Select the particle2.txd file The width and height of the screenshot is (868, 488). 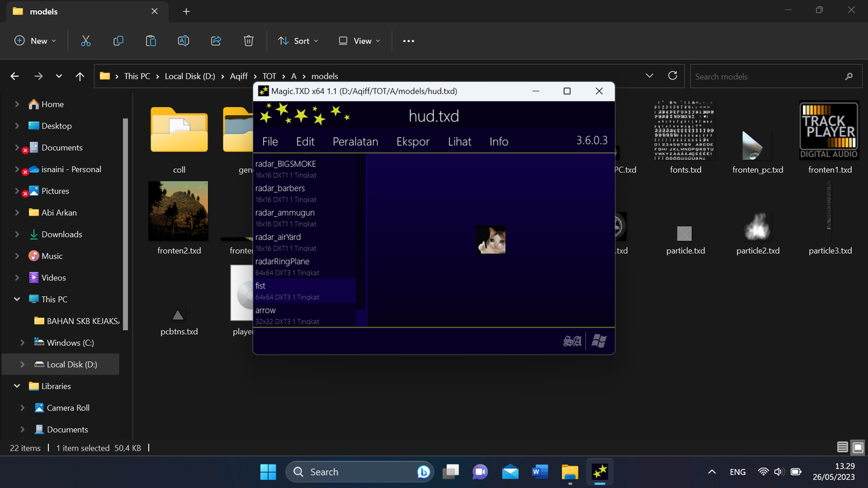pyautogui.click(x=757, y=233)
